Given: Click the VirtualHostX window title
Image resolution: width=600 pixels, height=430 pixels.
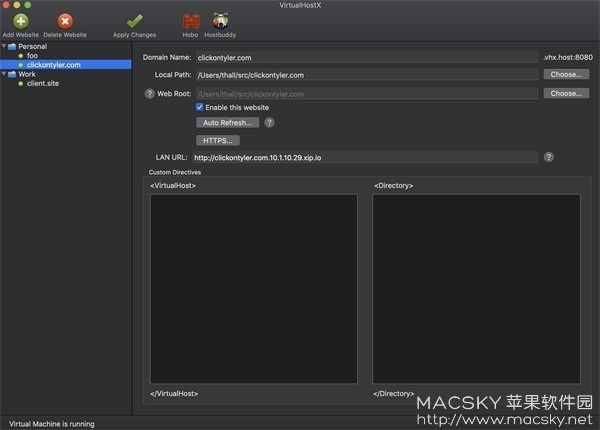Looking at the screenshot, I should click(300, 5).
